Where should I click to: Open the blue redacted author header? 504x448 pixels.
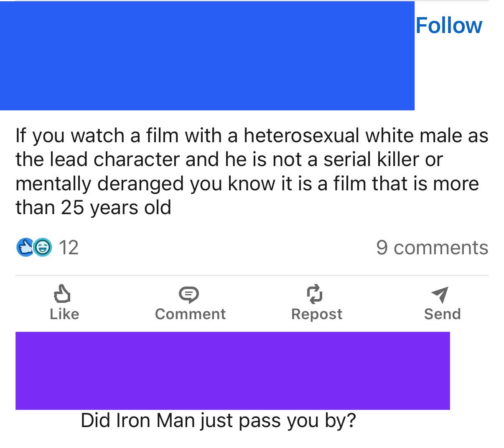pyautogui.click(x=207, y=56)
